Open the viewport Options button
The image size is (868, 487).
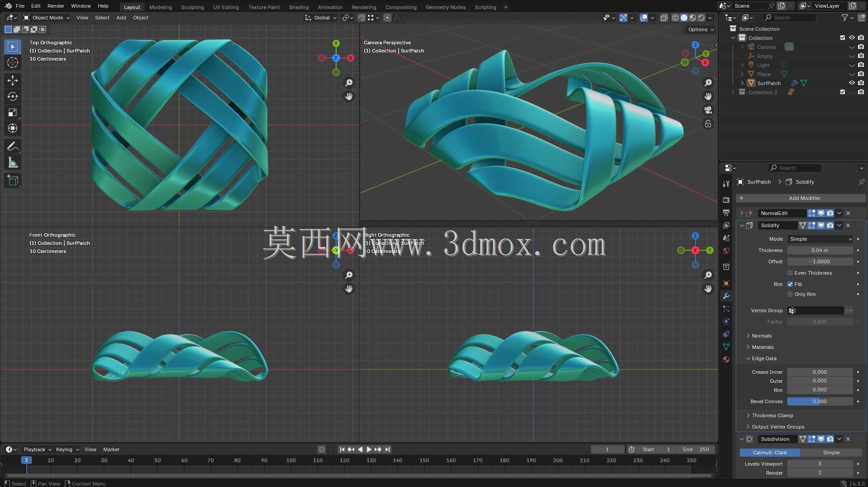(x=700, y=29)
